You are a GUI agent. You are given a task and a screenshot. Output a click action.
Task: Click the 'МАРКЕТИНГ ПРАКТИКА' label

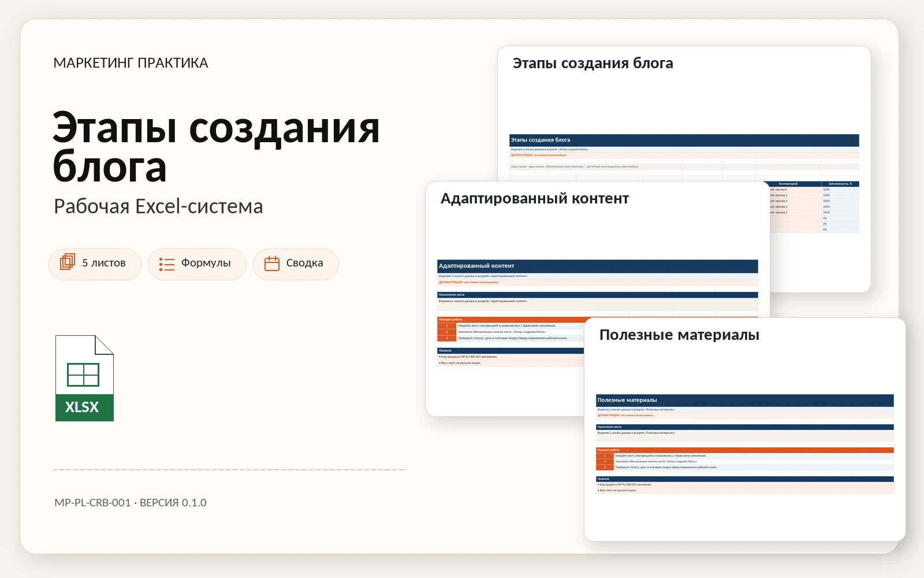(131, 63)
